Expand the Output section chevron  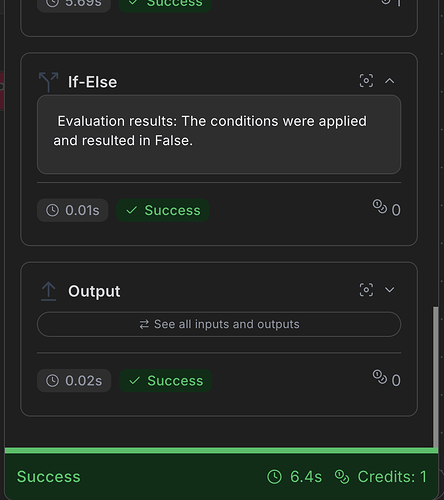[390, 290]
